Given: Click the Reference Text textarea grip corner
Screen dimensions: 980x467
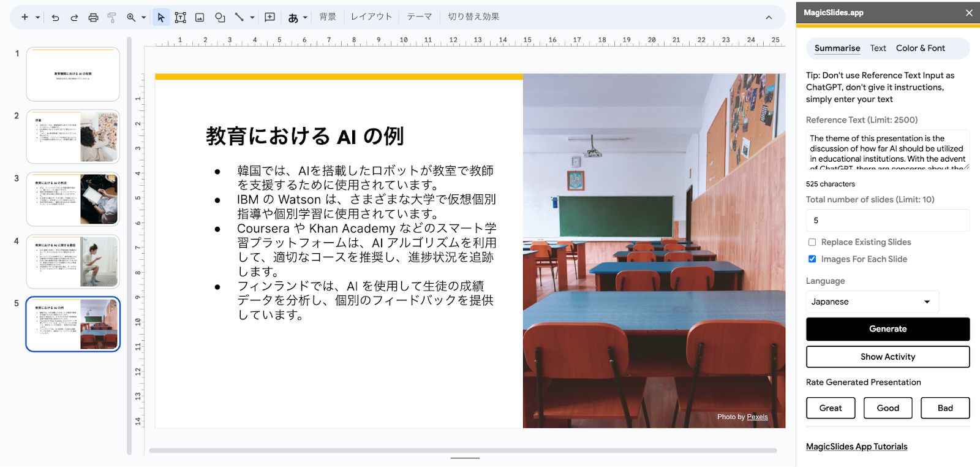Looking at the screenshot, I should [x=967, y=167].
